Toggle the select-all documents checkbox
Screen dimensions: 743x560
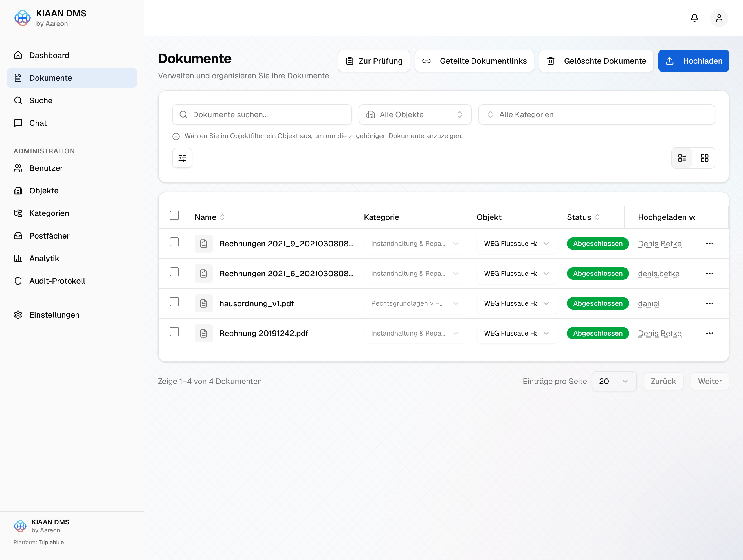click(x=174, y=215)
